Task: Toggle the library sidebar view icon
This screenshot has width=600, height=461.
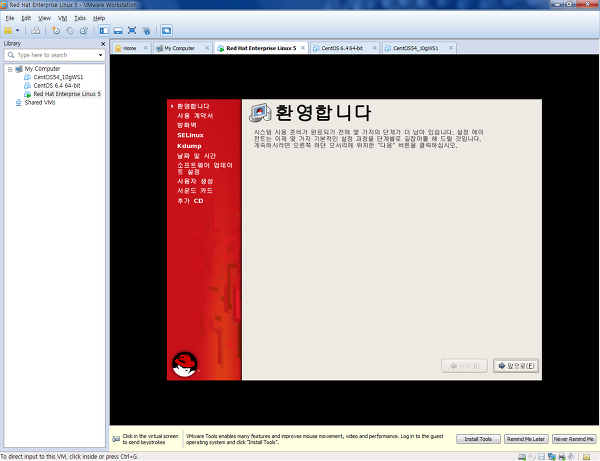Action: coord(104,31)
